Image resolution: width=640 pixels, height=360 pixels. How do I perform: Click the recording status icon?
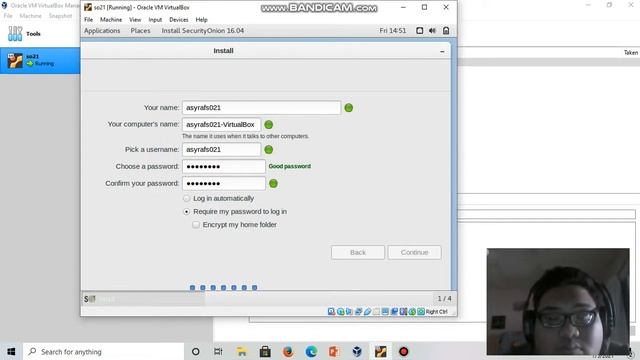[394, 311]
